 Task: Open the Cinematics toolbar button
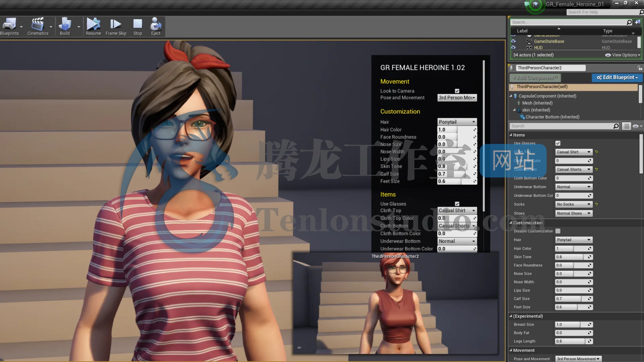coord(38,26)
